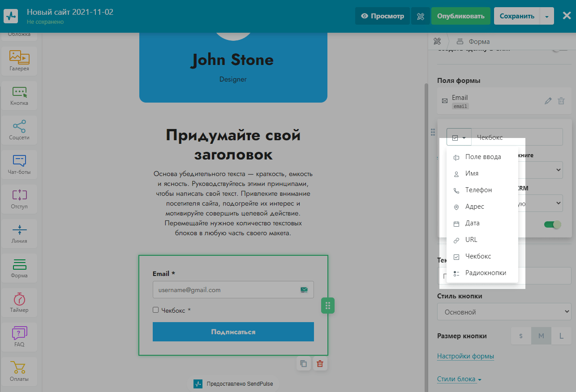The width and height of the screenshot is (576, 392).
Task: Expand Стили блока section
Action: pos(459,379)
